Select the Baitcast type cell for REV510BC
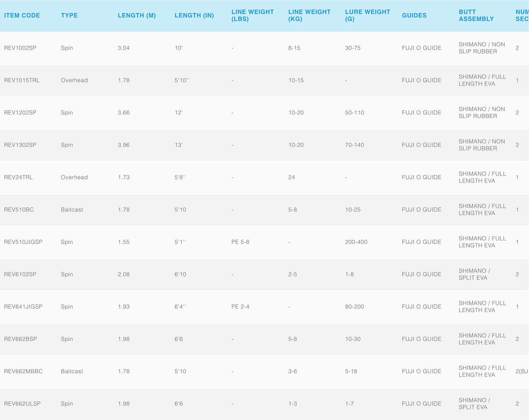 [72, 210]
